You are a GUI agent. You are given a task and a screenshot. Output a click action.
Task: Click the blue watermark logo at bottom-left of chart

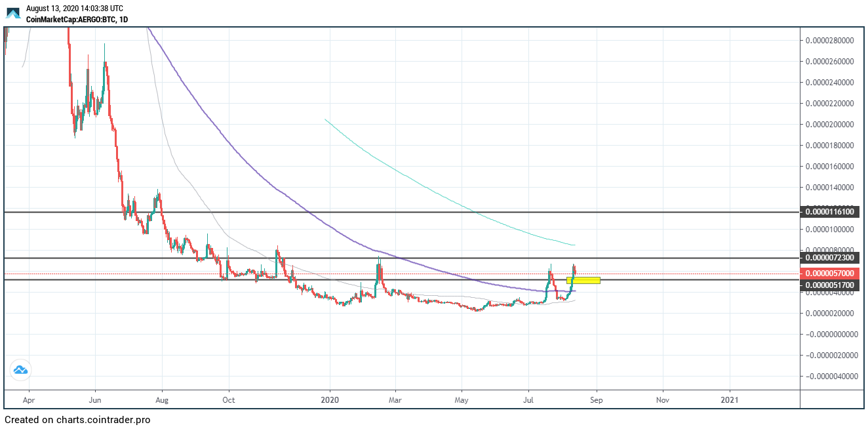click(20, 371)
